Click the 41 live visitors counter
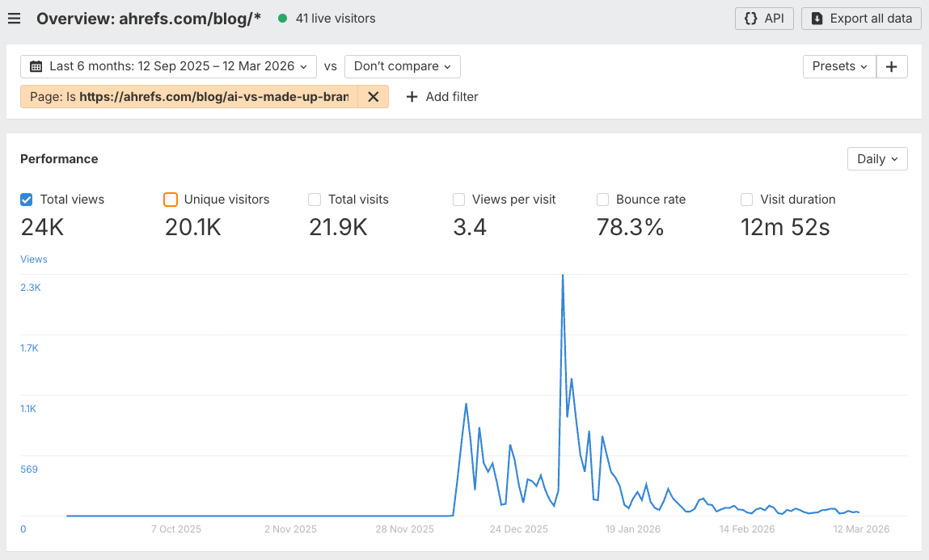 click(x=334, y=18)
